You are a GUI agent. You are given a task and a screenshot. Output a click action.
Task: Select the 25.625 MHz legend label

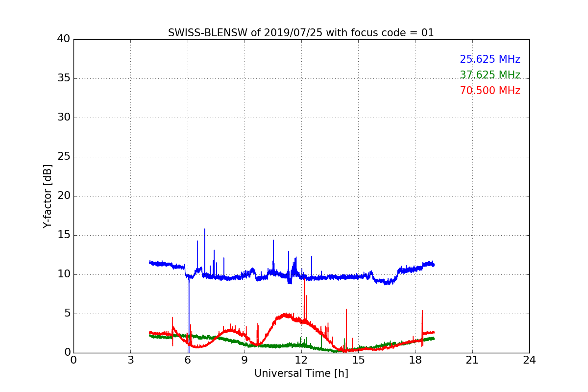point(490,59)
